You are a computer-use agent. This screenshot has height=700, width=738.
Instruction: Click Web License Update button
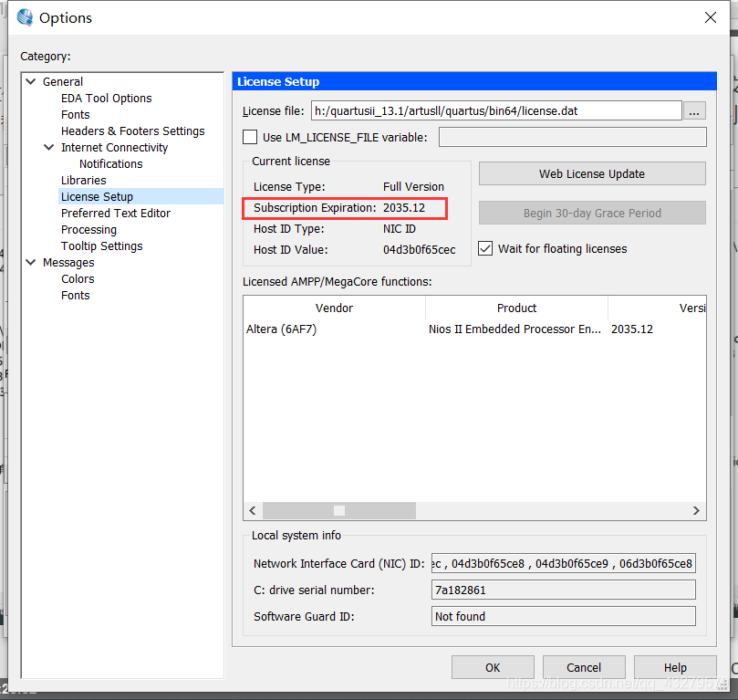(x=592, y=173)
